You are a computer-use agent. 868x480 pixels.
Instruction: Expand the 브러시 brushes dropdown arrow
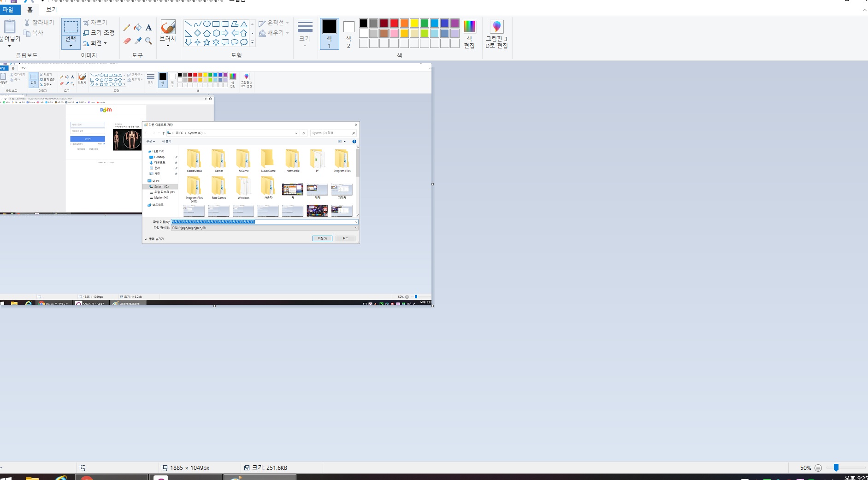(168, 46)
